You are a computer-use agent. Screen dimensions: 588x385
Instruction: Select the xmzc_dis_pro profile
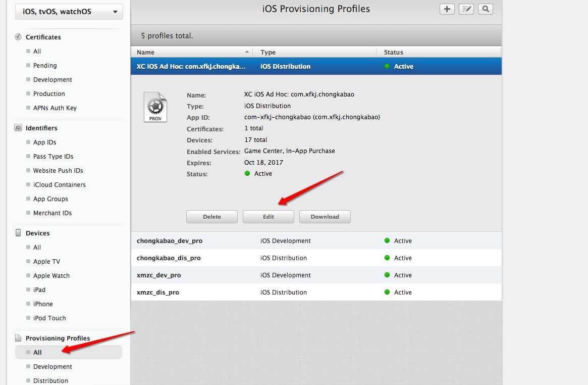316,293
